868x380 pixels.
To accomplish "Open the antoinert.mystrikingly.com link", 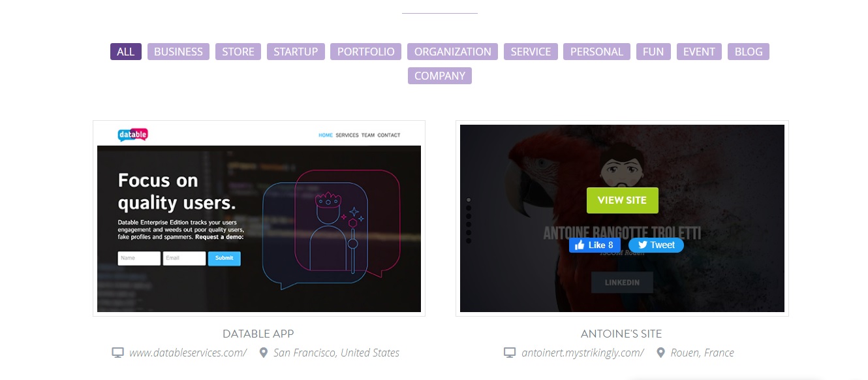I will pos(583,353).
